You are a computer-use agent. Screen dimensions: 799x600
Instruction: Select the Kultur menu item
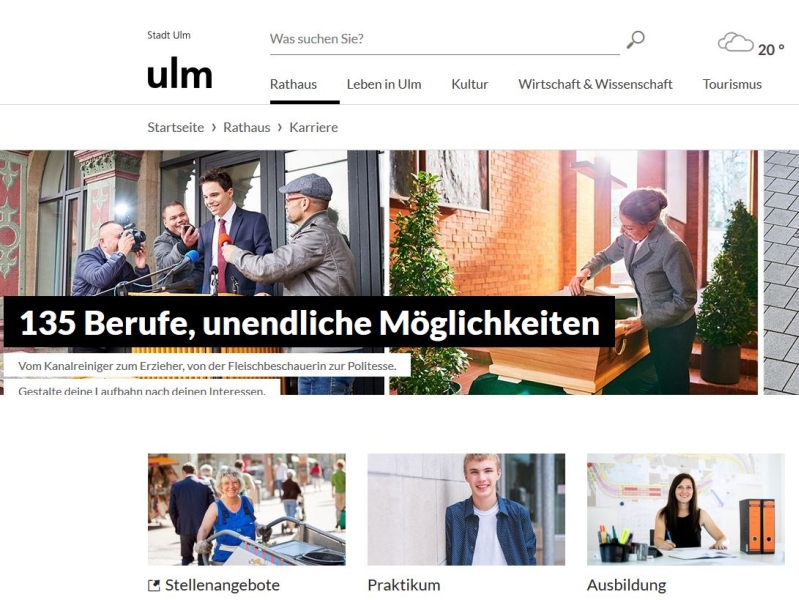tap(470, 84)
